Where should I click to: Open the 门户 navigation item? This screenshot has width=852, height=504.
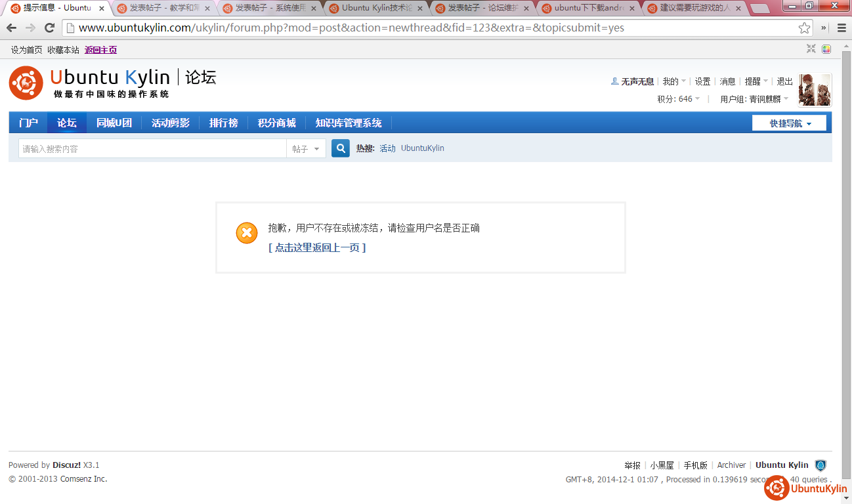click(28, 123)
